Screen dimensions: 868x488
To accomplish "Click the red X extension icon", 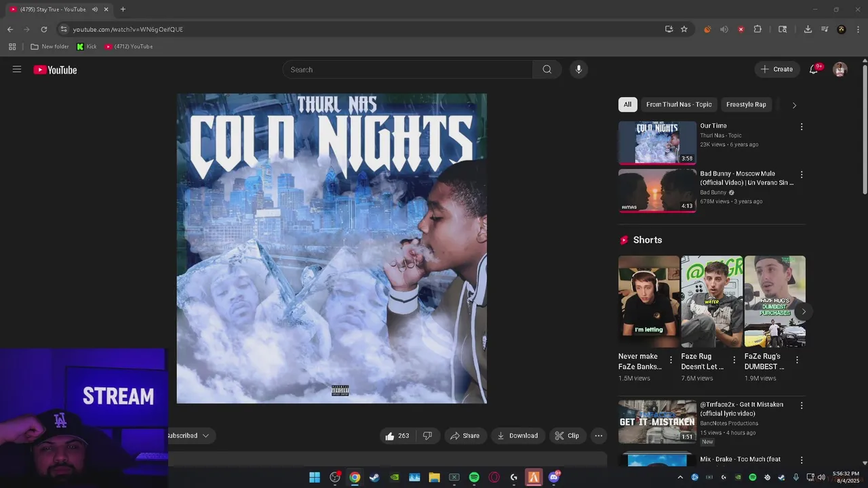I will [x=741, y=29].
